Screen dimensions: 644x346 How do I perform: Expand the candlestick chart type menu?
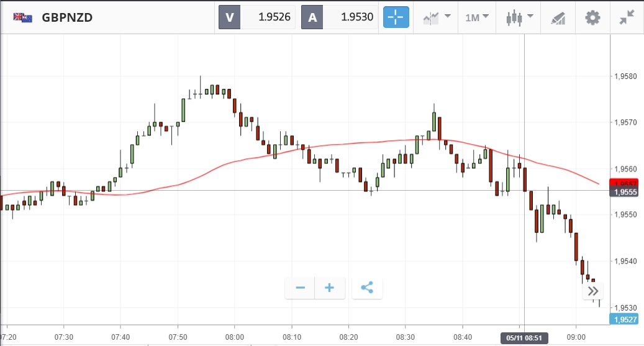(519, 17)
